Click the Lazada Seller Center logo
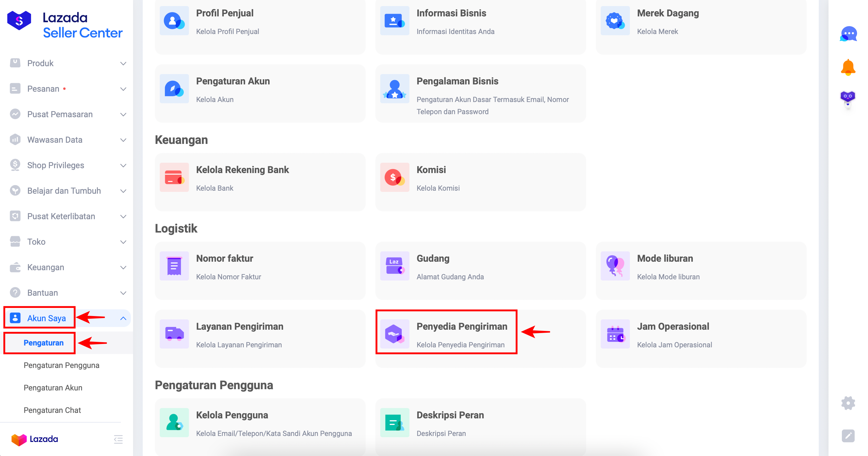 click(x=65, y=25)
